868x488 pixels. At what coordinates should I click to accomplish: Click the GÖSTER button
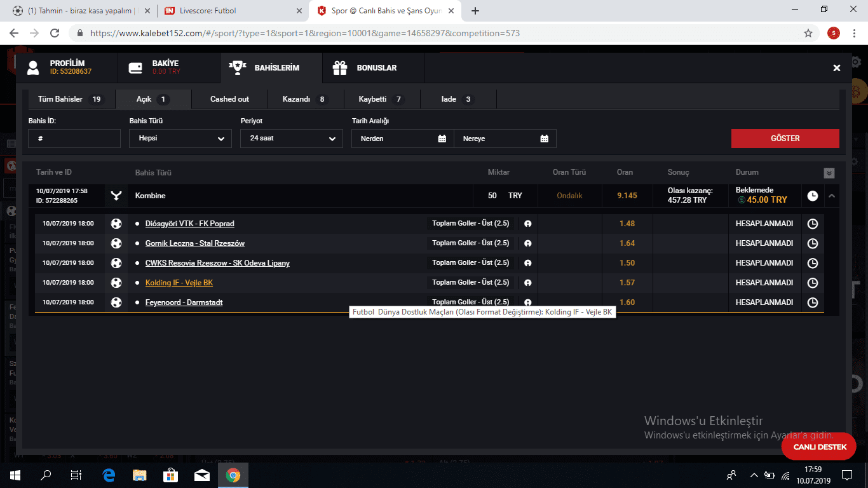click(x=785, y=139)
